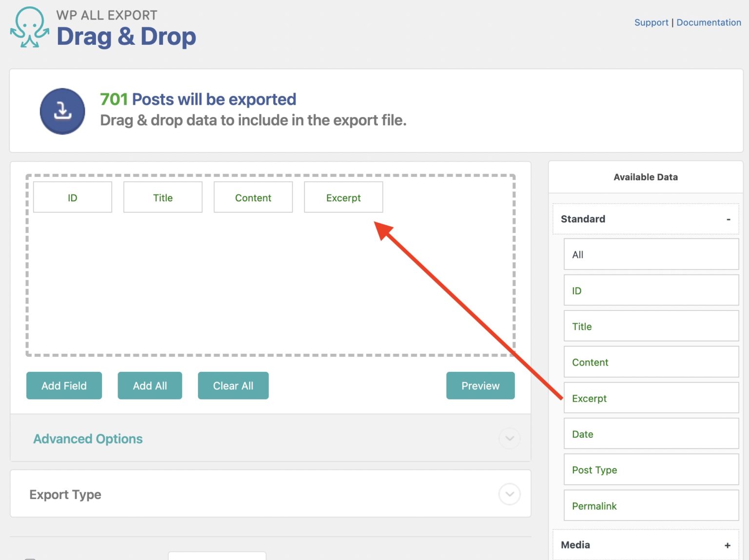Select the Title field box in the drop area
This screenshot has width=749, height=560.
[162, 197]
